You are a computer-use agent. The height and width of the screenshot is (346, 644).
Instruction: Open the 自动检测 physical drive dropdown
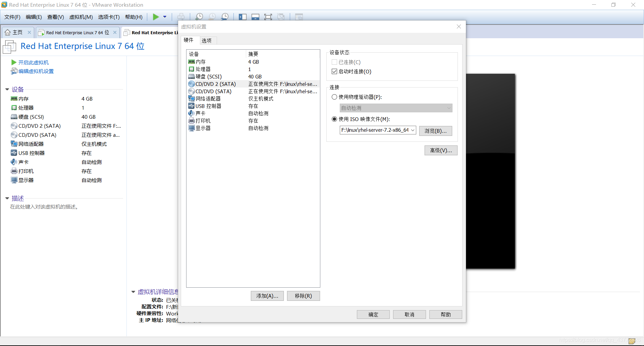point(396,108)
